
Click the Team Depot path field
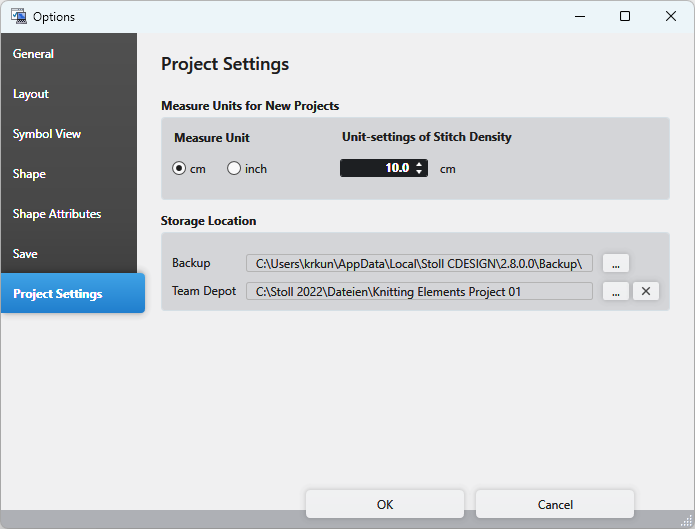point(419,291)
